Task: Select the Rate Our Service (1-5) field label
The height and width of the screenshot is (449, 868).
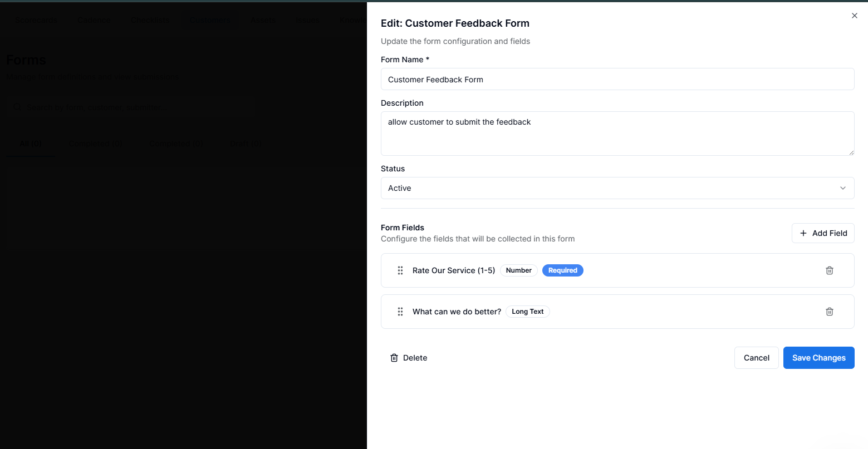Action: tap(453, 270)
